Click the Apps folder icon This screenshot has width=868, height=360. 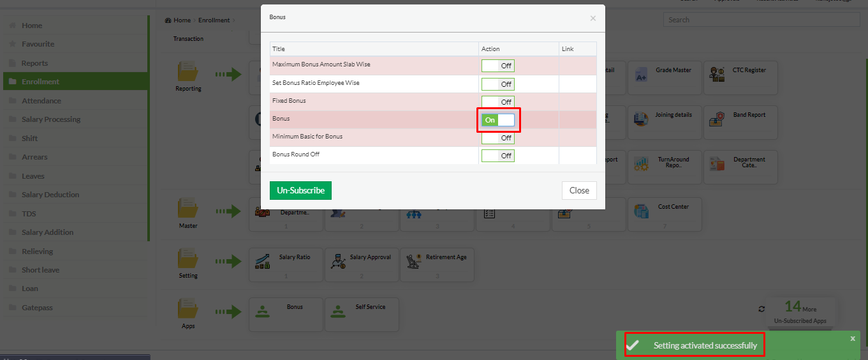[x=188, y=308]
